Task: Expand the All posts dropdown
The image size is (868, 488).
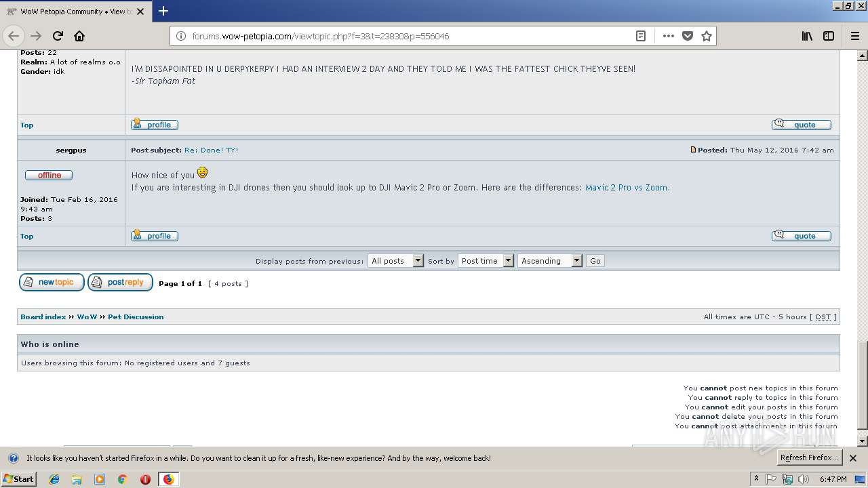Action: [x=395, y=261]
